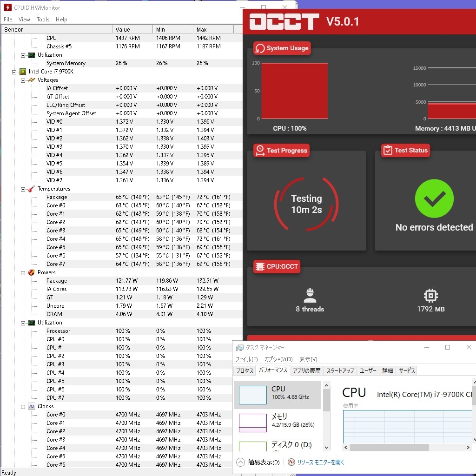The height and width of the screenshot is (476, 476).
Task: Click the processor chip icon above 1792 MB
Action: [431, 296]
